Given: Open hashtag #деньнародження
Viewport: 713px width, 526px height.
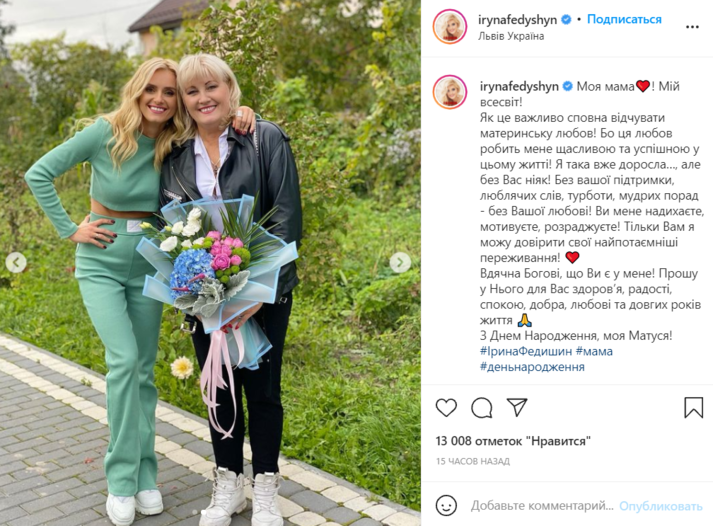Looking at the screenshot, I should (x=532, y=367).
